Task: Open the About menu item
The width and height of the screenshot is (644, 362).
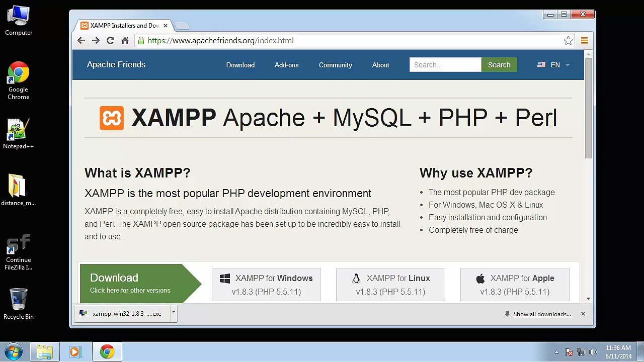Action: [x=381, y=65]
